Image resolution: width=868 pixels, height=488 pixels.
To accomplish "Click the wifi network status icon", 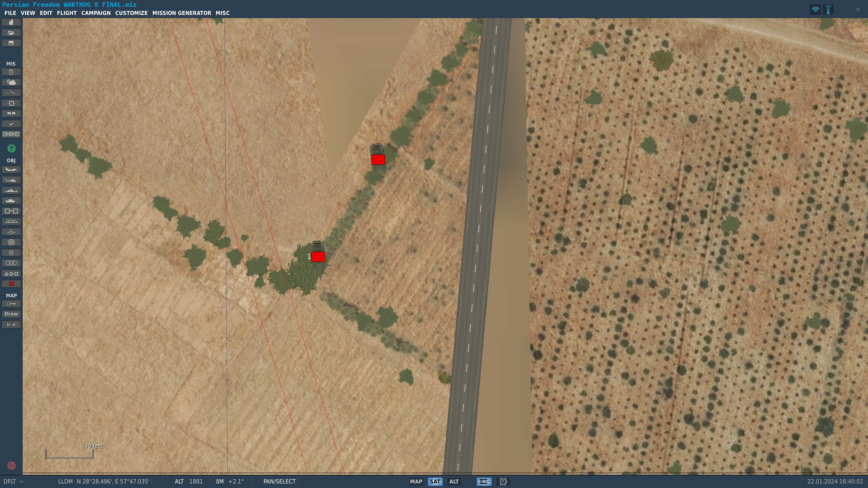I will click(815, 9).
